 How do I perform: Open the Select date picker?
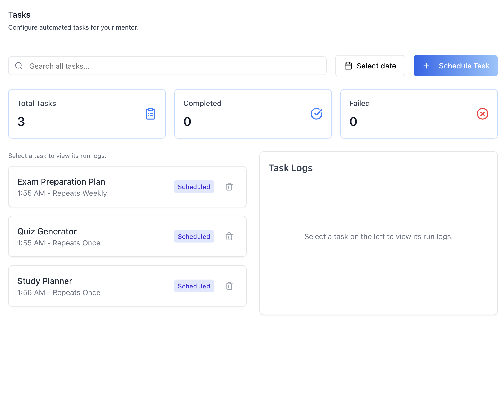point(370,66)
